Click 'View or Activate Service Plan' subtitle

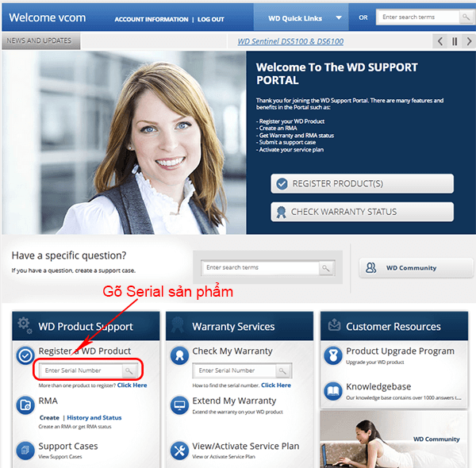pyautogui.click(x=224, y=457)
